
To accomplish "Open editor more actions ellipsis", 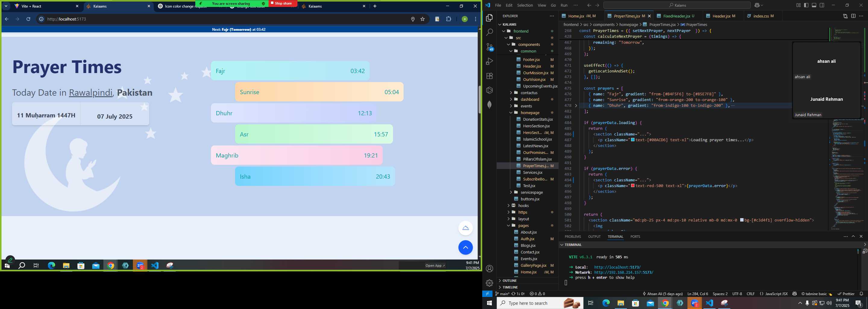I will tap(861, 16).
